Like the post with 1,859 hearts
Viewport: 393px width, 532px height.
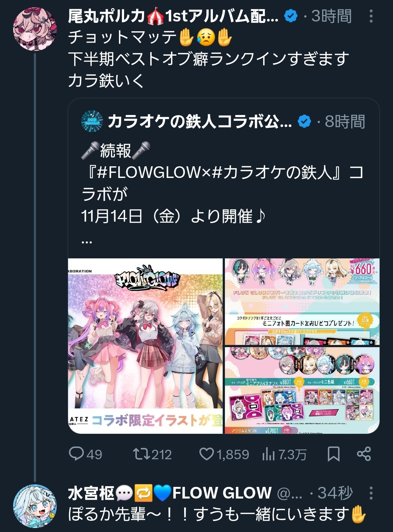click(224, 454)
